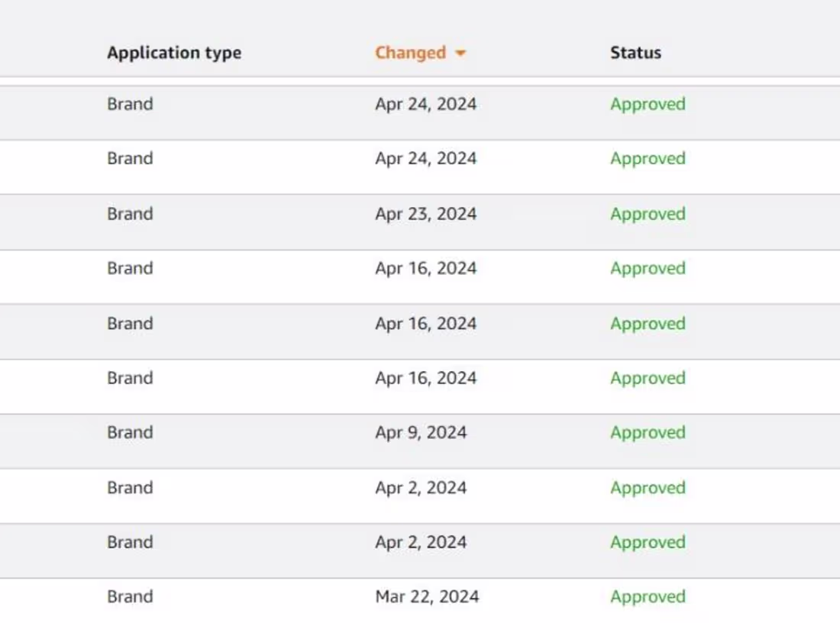Select the Application type column header
840x630 pixels.
[174, 53]
